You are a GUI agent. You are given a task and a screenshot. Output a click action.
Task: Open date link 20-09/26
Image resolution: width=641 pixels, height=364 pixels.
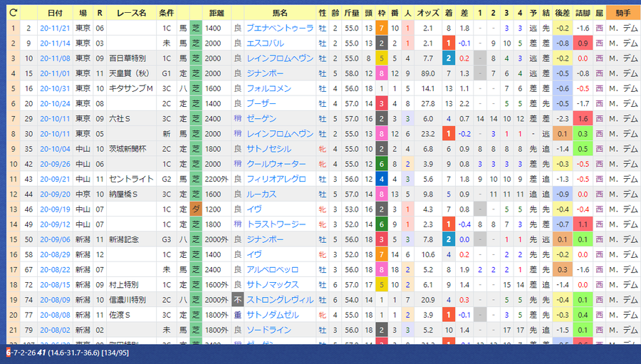point(55,164)
